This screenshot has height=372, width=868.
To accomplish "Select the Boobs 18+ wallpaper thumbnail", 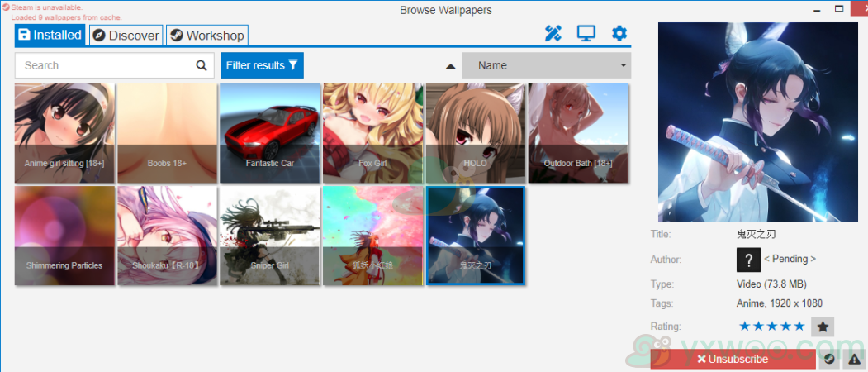I will coord(167,133).
